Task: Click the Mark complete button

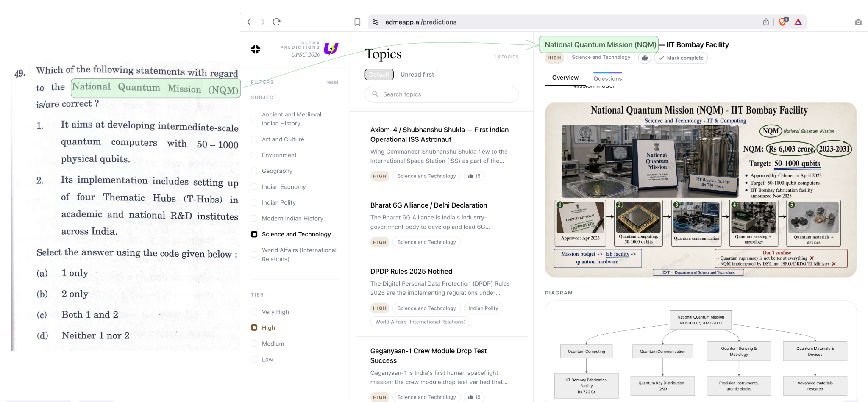Action: [681, 58]
